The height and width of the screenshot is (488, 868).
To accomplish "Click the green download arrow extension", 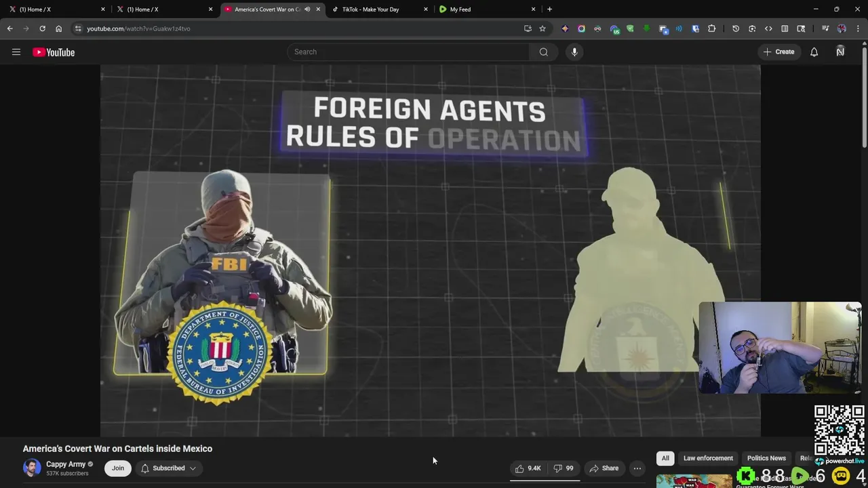I will point(646,28).
